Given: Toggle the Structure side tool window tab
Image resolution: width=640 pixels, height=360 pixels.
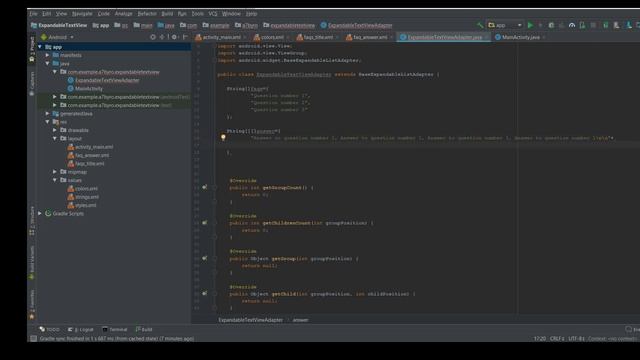Looking at the screenshot, I should tap(32, 221).
